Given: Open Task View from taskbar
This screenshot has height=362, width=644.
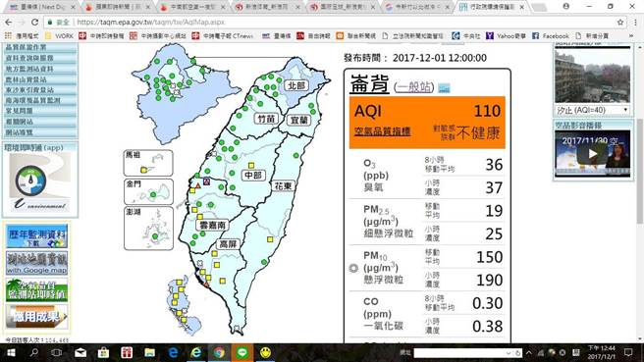Looking at the screenshot, I should click(x=57, y=352).
